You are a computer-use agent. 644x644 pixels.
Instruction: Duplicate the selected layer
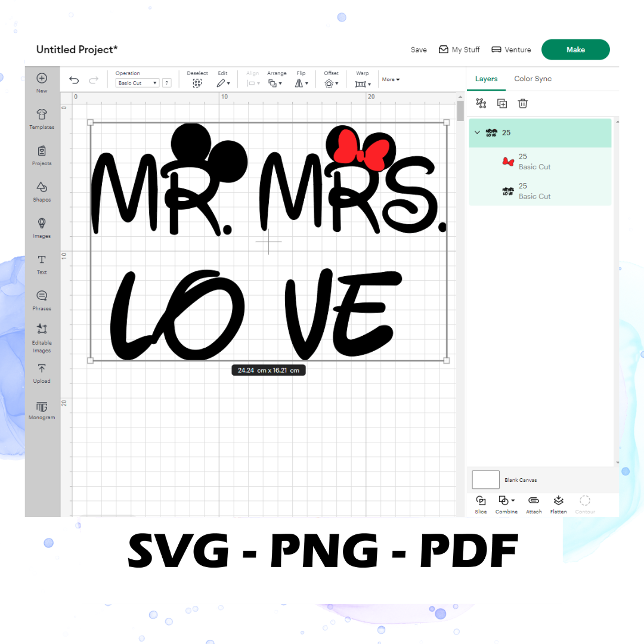click(502, 104)
